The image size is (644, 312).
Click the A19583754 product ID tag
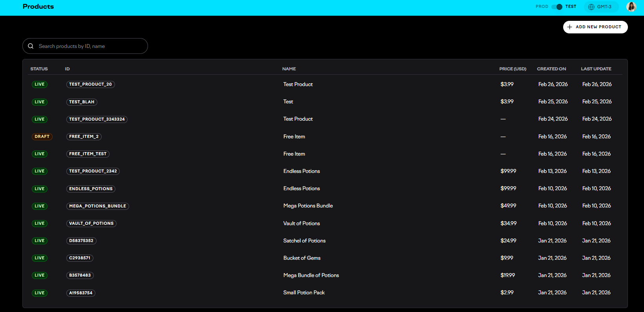(80, 293)
